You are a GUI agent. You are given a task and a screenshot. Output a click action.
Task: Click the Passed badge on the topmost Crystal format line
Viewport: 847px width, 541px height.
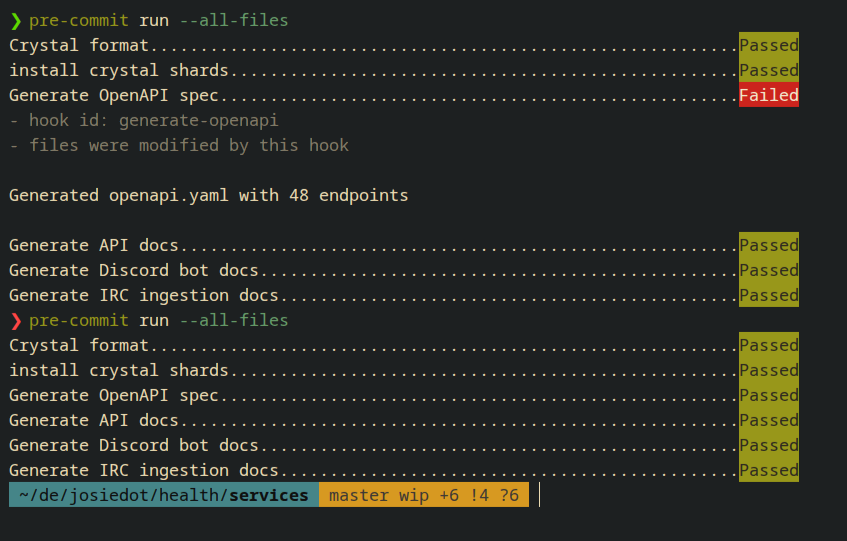[768, 45]
